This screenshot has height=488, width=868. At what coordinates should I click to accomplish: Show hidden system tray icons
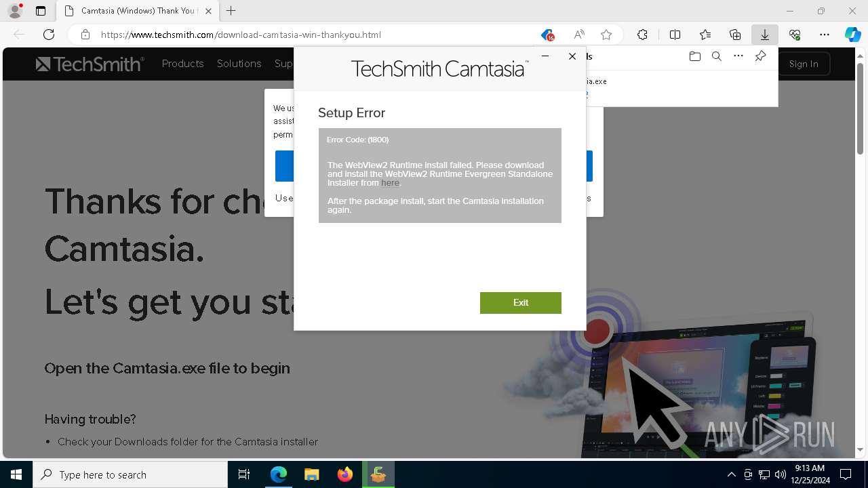pyautogui.click(x=731, y=474)
